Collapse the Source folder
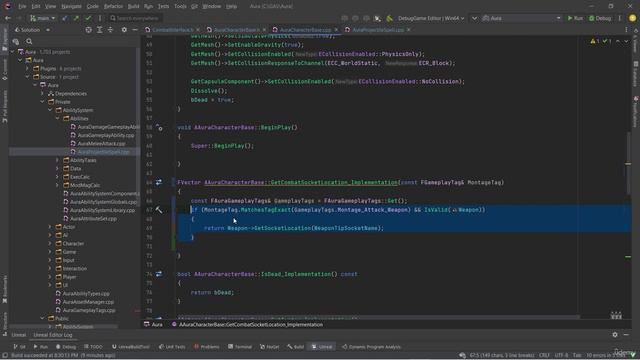Image resolution: width=640 pixels, height=360 pixels. click(28, 77)
